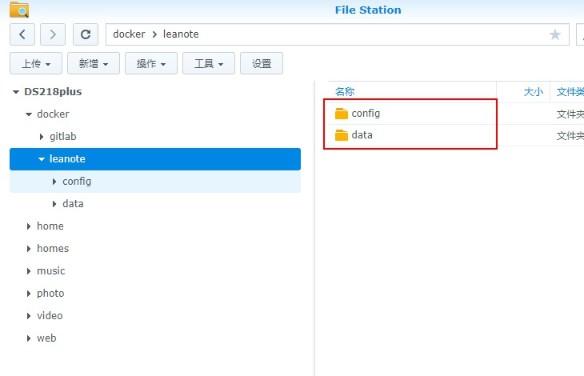Viewport: 584px width, 376px height.
Task: Click the type cell of config row
Action: click(570, 114)
